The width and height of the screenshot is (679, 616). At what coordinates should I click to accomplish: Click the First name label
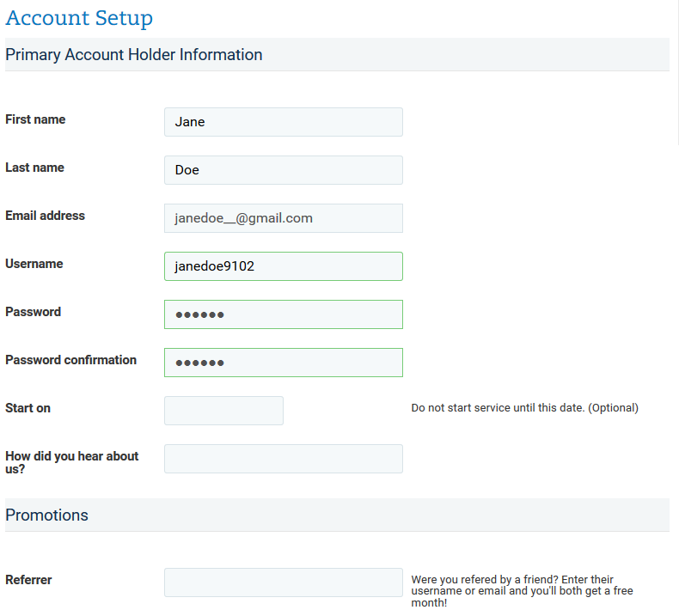pyautogui.click(x=35, y=119)
